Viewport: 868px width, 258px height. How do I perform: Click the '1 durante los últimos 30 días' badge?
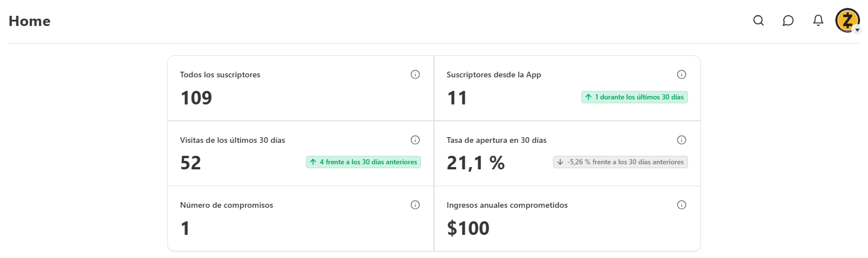(634, 97)
